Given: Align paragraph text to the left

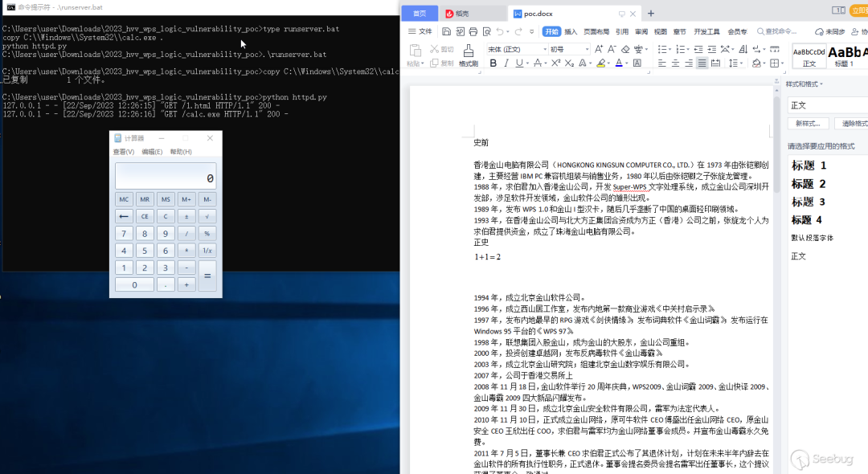Looking at the screenshot, I should 661,63.
